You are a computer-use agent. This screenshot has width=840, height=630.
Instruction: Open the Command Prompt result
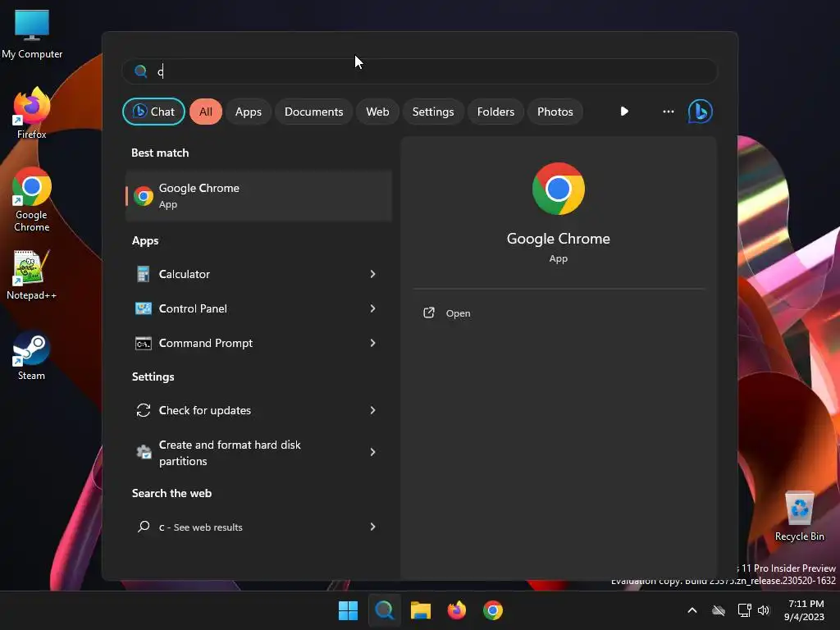coord(258,343)
